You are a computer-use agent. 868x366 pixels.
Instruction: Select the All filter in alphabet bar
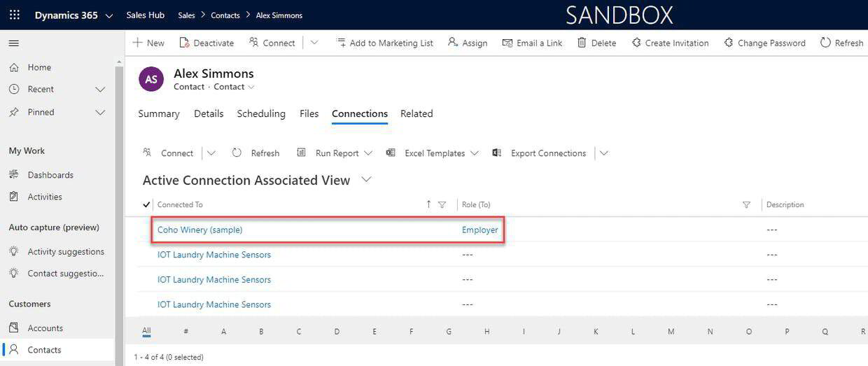(146, 331)
